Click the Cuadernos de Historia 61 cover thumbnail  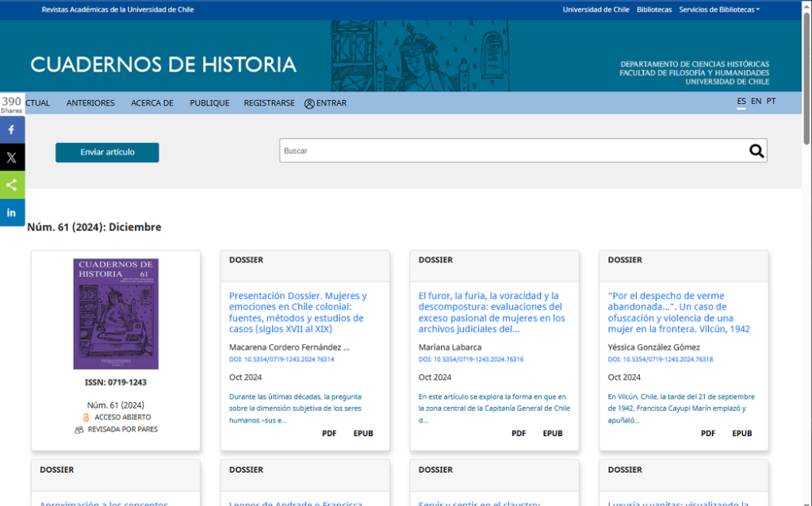tap(115, 314)
